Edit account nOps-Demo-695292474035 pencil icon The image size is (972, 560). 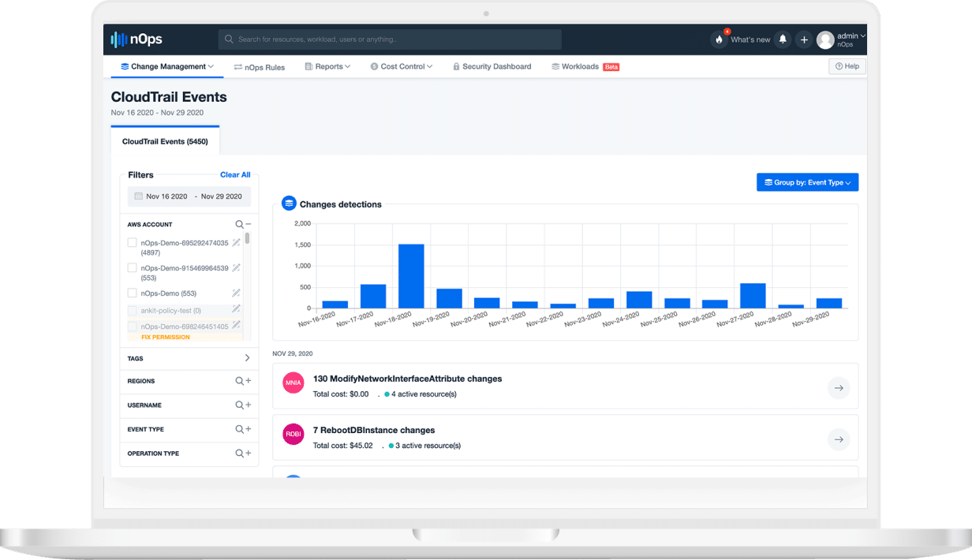click(x=236, y=243)
